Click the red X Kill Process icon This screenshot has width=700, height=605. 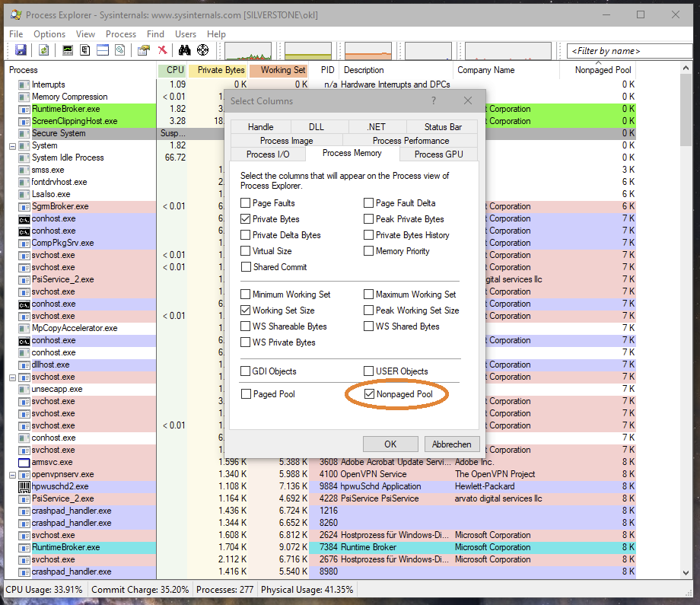[163, 50]
